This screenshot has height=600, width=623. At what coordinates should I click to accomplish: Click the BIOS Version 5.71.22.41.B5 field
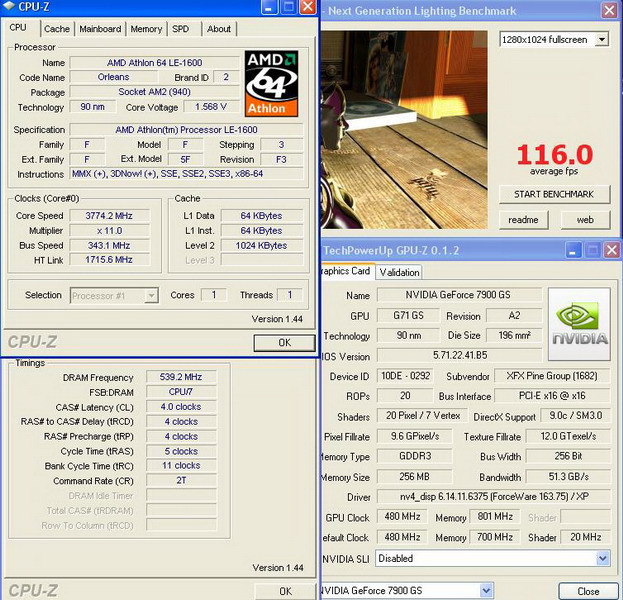[x=460, y=355]
